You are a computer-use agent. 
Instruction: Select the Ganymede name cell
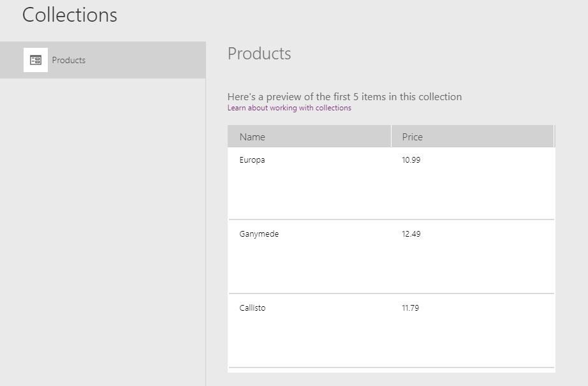(259, 234)
